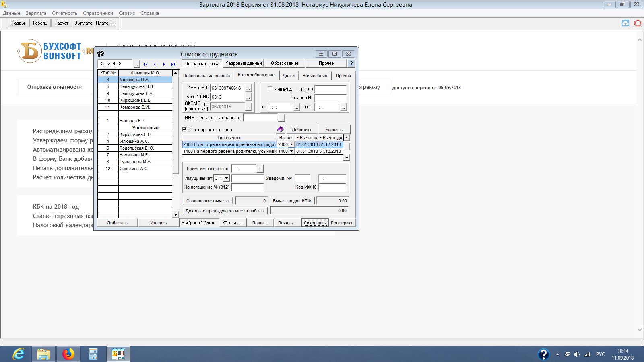Open the Имущ. вычет 311 dropdown
This screenshot has height=362, width=644.
pyautogui.click(x=226, y=178)
